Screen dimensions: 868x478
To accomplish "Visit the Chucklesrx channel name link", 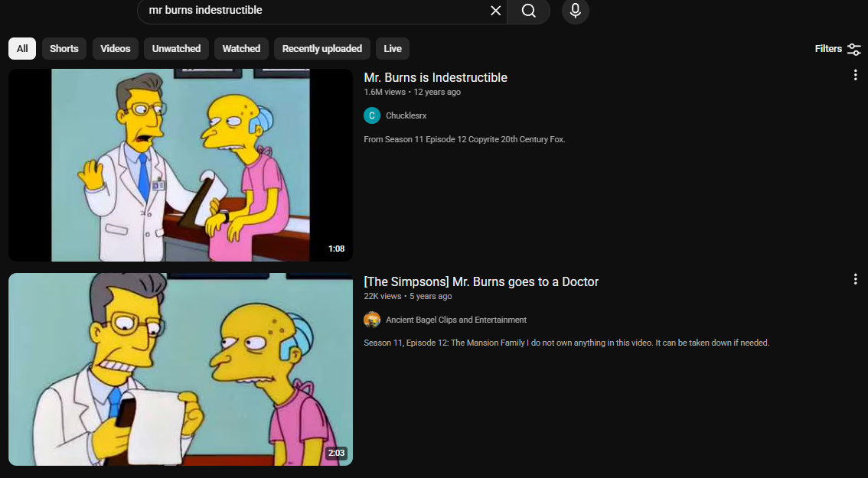I will pyautogui.click(x=406, y=115).
